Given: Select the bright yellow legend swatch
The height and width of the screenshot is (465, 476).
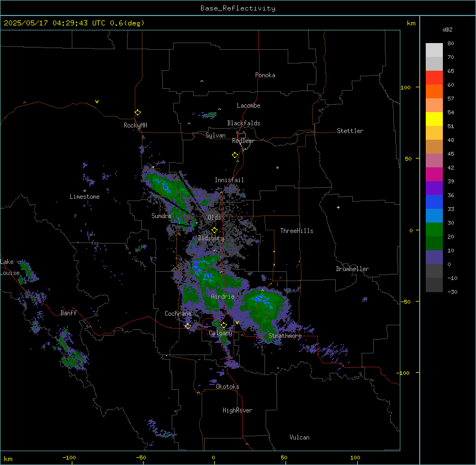Looking at the screenshot, I should tap(434, 119).
